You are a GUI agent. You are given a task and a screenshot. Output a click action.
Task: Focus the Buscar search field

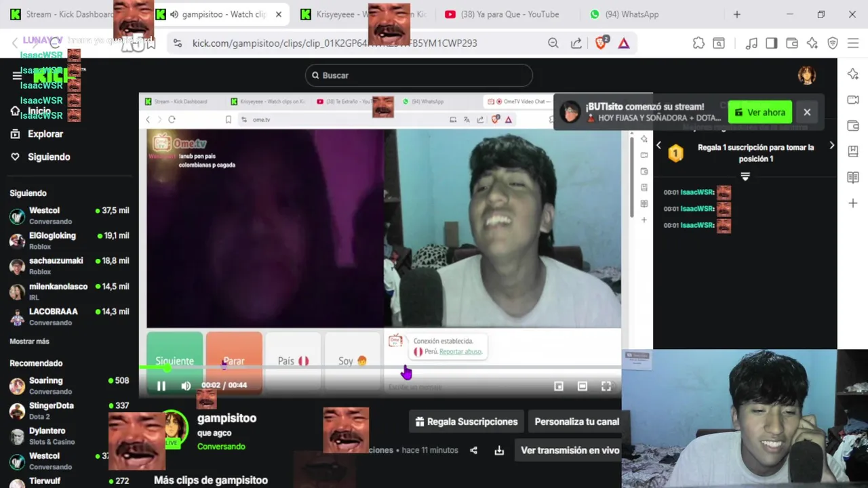(x=419, y=75)
